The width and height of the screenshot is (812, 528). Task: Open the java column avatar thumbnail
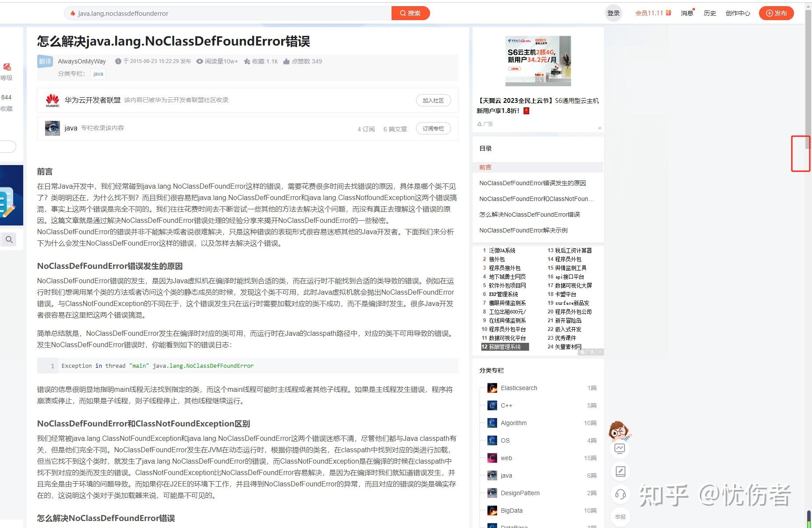pos(53,128)
